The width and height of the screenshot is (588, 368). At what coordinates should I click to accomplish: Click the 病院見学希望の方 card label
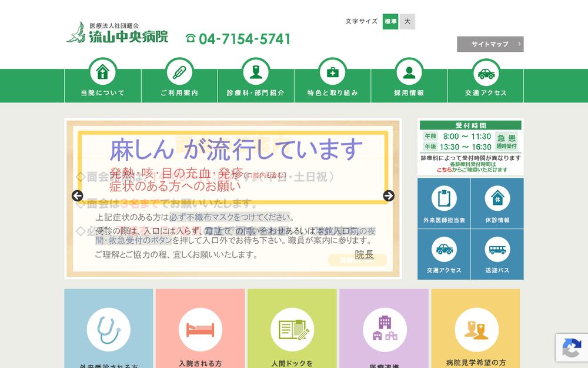[476, 362]
